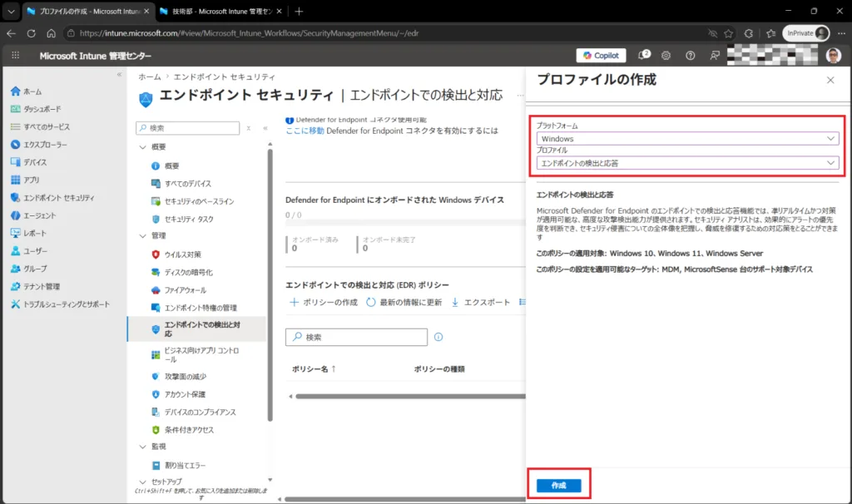The width and height of the screenshot is (852, 504).
Task: Click the policy table horizontal scrollbar
Action: pyautogui.click(x=410, y=397)
